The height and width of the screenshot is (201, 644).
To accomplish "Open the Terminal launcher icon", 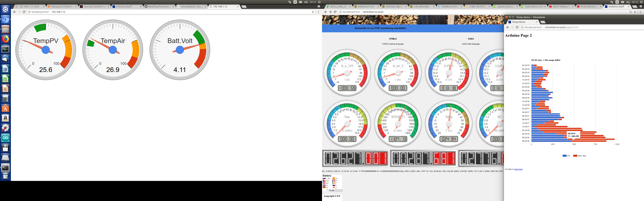I will pos(5,167).
